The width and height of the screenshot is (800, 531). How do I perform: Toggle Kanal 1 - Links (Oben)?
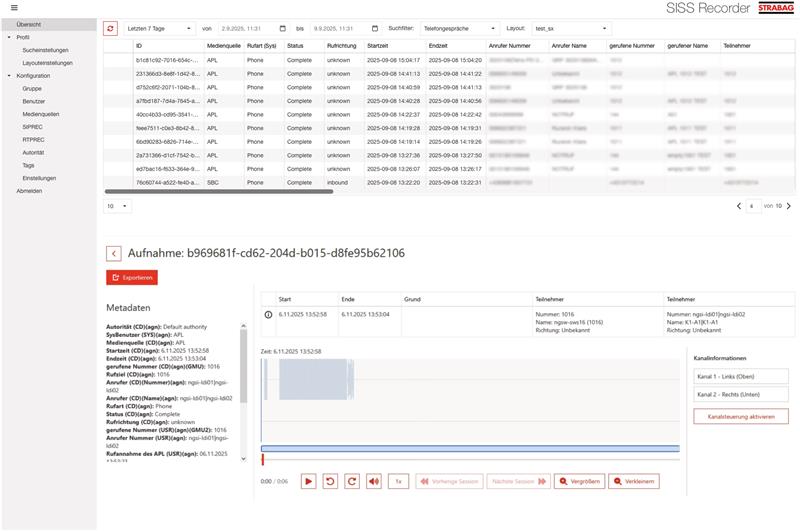coord(741,376)
